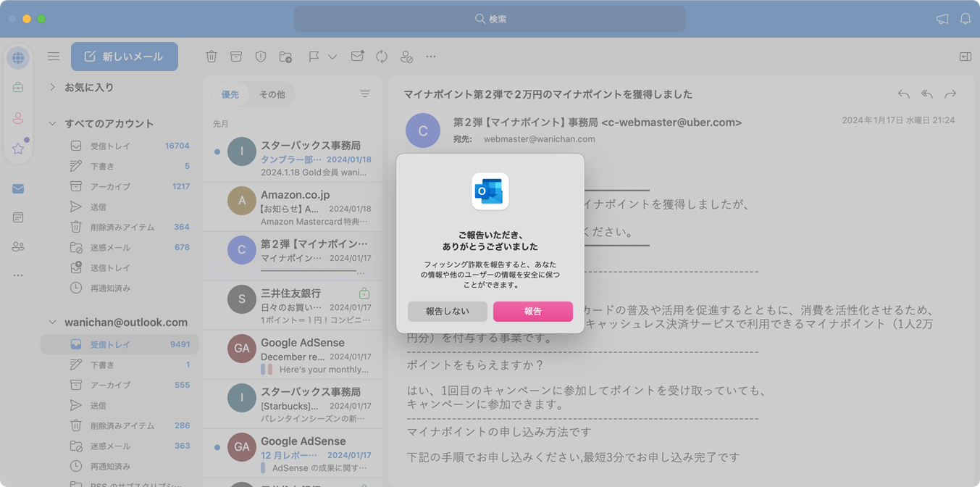Viewport: 980px width, 487px height.
Task: Open the contact block toolbar icon
Action: (x=406, y=57)
